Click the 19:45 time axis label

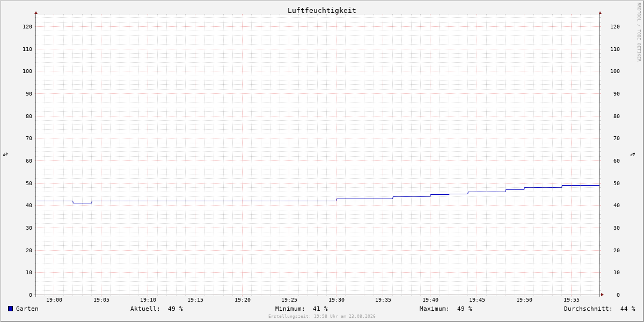point(477,300)
